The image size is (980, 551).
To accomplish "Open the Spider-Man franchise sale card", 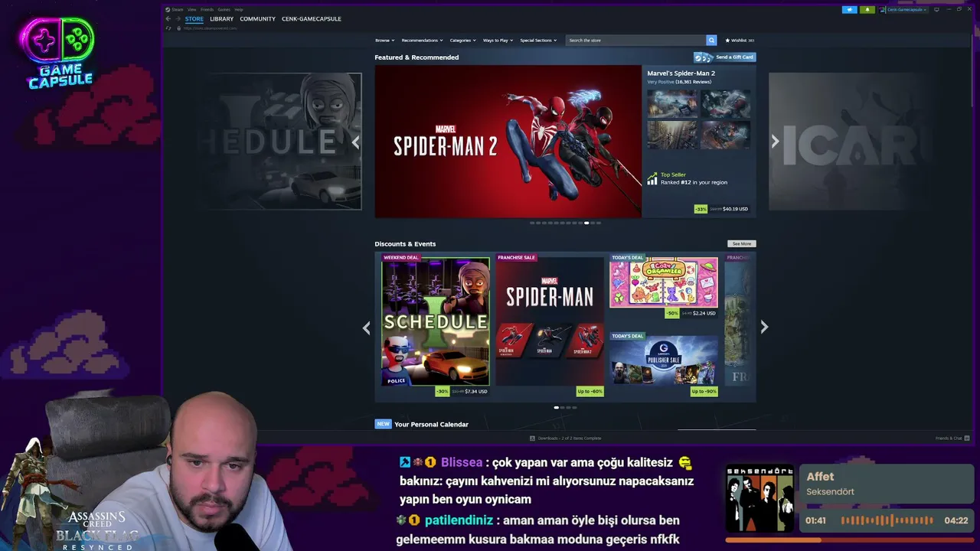I will point(550,321).
